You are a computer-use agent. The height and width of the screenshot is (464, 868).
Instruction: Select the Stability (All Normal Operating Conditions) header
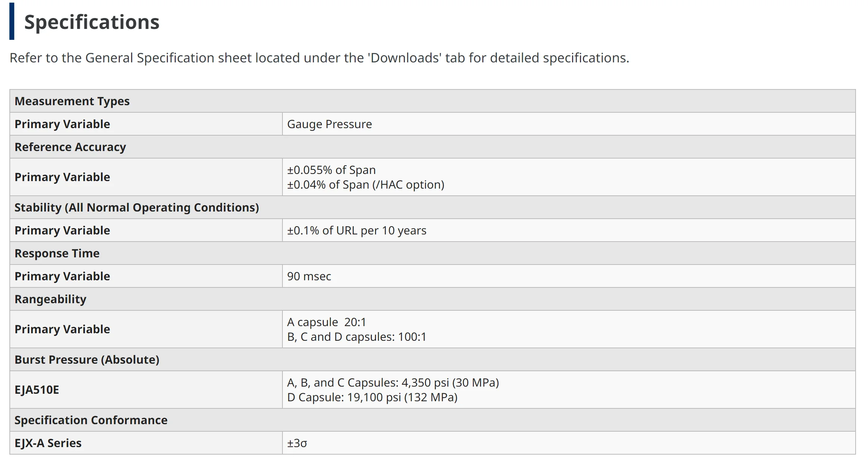point(137,207)
